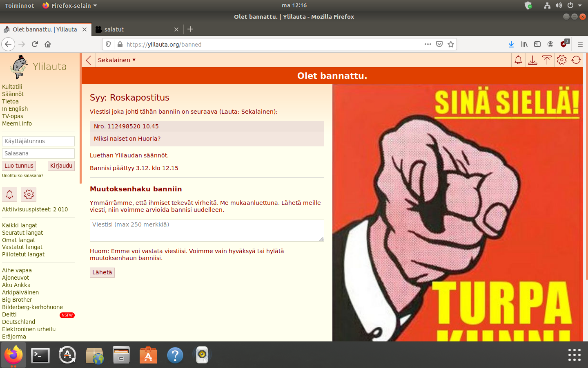Click the Viestisi appeal message textarea
This screenshot has height=368, width=588.
pyautogui.click(x=207, y=231)
